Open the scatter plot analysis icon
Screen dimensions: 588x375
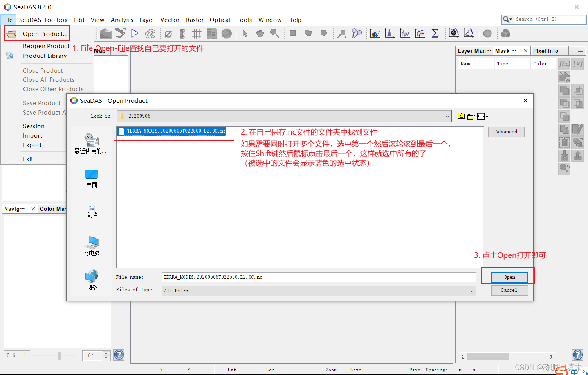pos(375,34)
